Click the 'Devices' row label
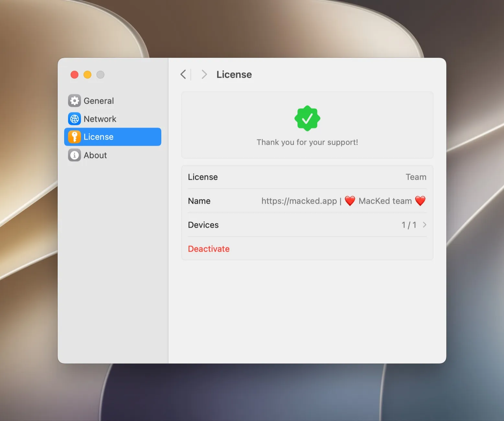The width and height of the screenshot is (504, 421). point(203,225)
